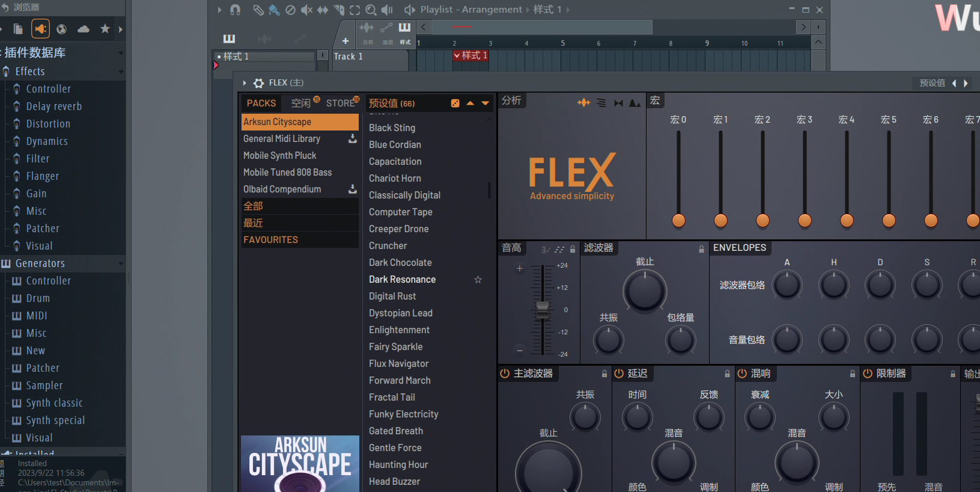
Task: Open the 样式 1 pattern dropdown in playlist
Action: 457,56
